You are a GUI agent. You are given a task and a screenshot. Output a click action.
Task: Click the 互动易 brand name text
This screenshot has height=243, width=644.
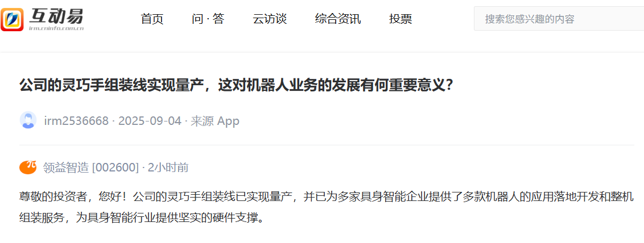point(56,15)
